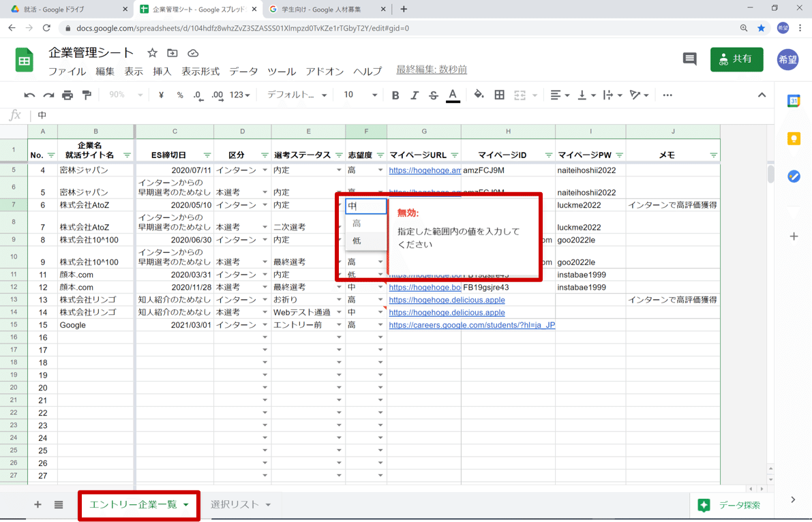
Task: Print the spreadsheet with the printer icon
Action: click(x=67, y=95)
